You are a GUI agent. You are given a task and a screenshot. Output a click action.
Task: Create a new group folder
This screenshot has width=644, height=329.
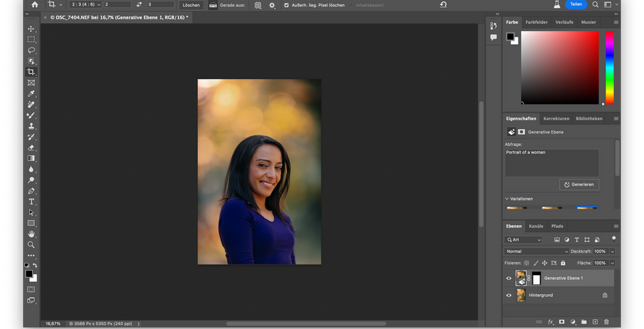tap(584, 322)
